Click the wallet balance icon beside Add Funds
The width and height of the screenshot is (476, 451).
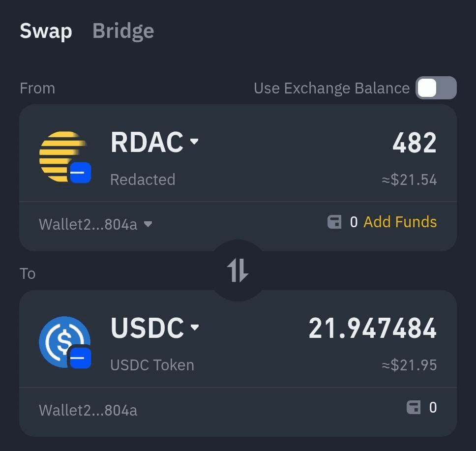coord(334,222)
